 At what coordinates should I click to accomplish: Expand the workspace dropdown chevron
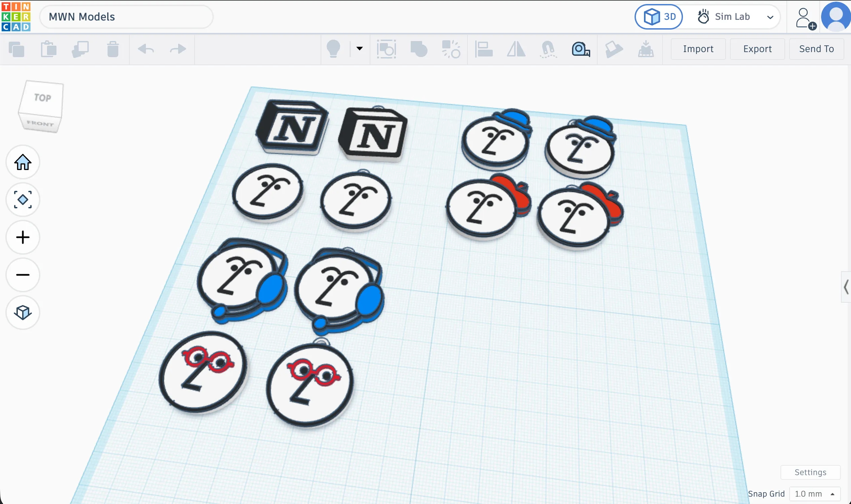tap(770, 17)
